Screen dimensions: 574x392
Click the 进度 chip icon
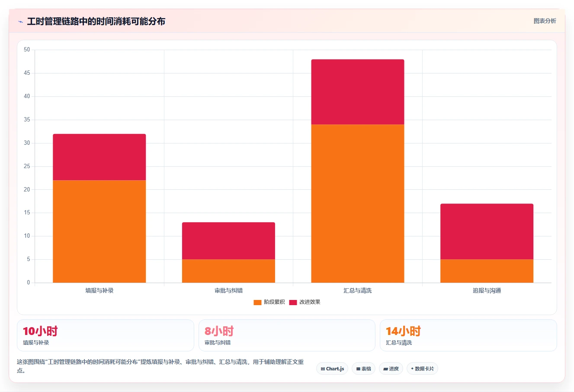(x=385, y=369)
